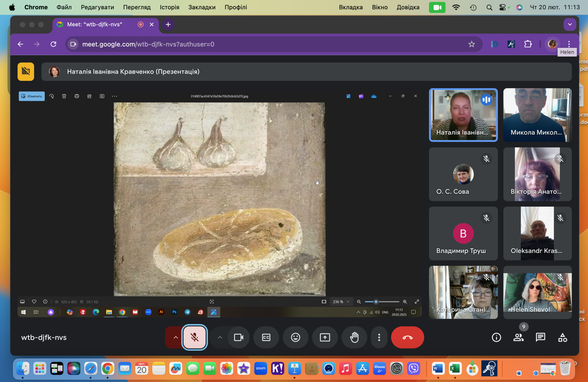588x382 pixels.
Task: Select the Катерина Станіс... video tile
Action: (463, 292)
